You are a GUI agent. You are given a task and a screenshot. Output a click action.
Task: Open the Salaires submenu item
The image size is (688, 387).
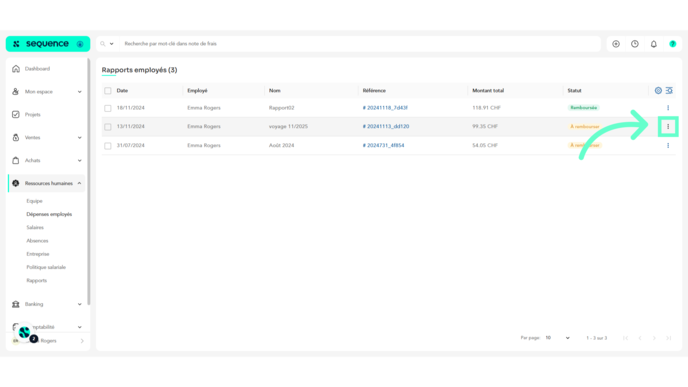point(35,227)
